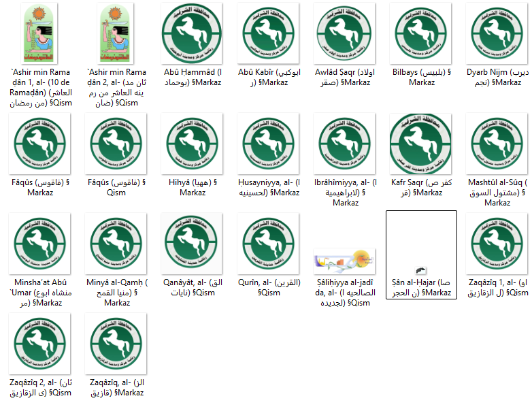Click the Zaqâzîq Markaz emblem icon
The width and height of the screenshot is (532, 409).
pos(116,344)
